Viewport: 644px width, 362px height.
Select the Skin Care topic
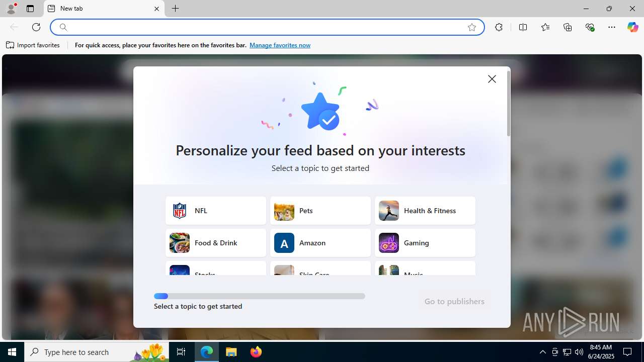(320, 268)
